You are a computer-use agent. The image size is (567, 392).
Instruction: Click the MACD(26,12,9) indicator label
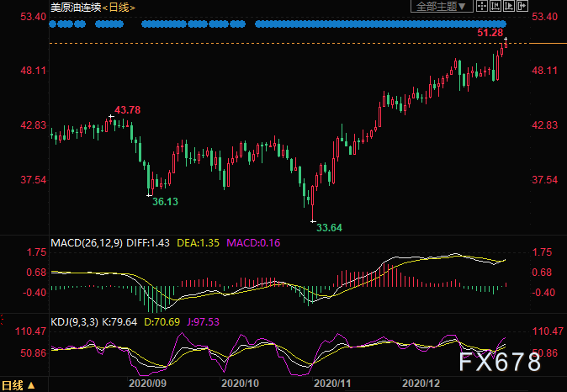(x=87, y=242)
